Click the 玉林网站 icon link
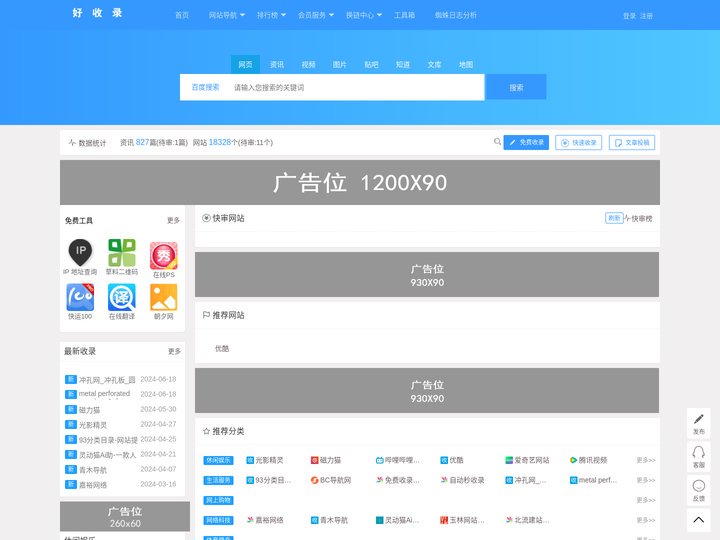 (x=444, y=520)
